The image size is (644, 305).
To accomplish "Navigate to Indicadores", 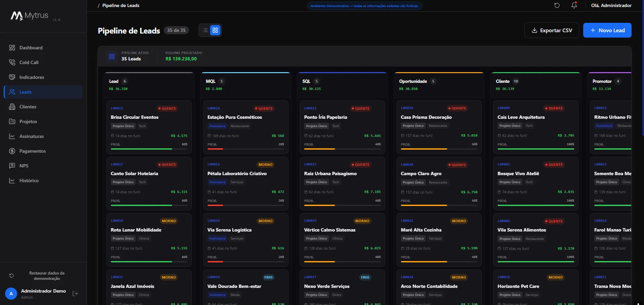I will click(x=43, y=77).
